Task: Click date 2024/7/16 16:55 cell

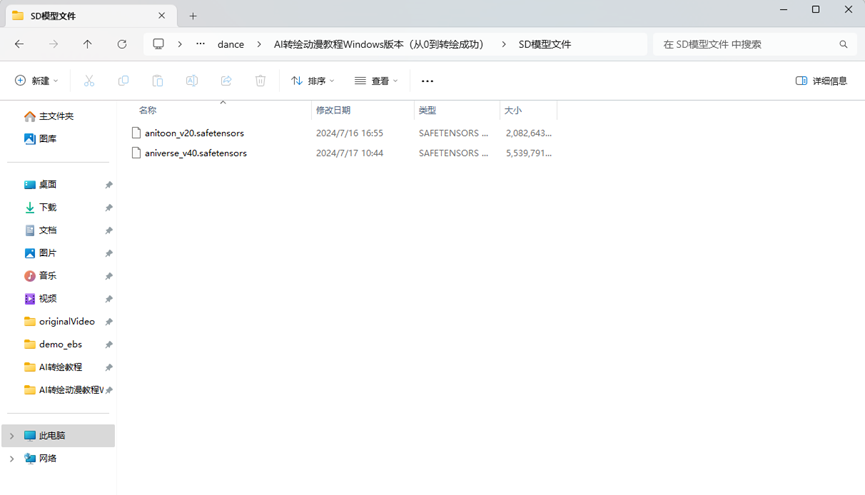Action: tap(349, 133)
